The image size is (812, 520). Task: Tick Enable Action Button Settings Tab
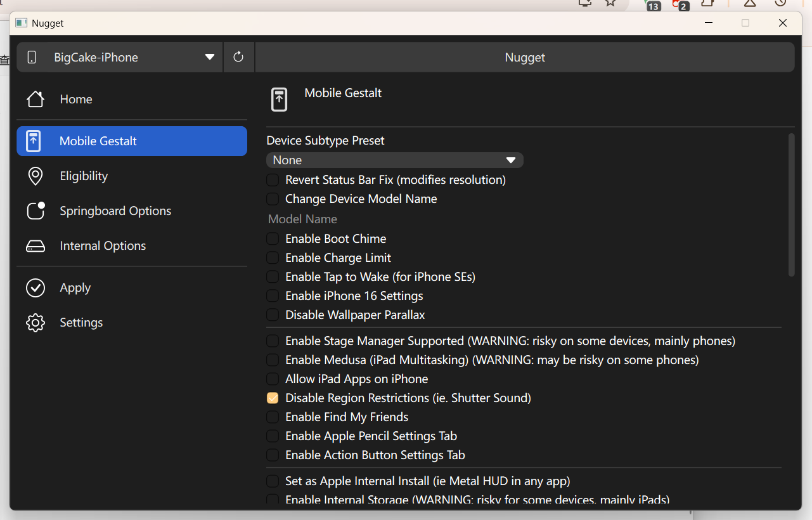pos(273,455)
